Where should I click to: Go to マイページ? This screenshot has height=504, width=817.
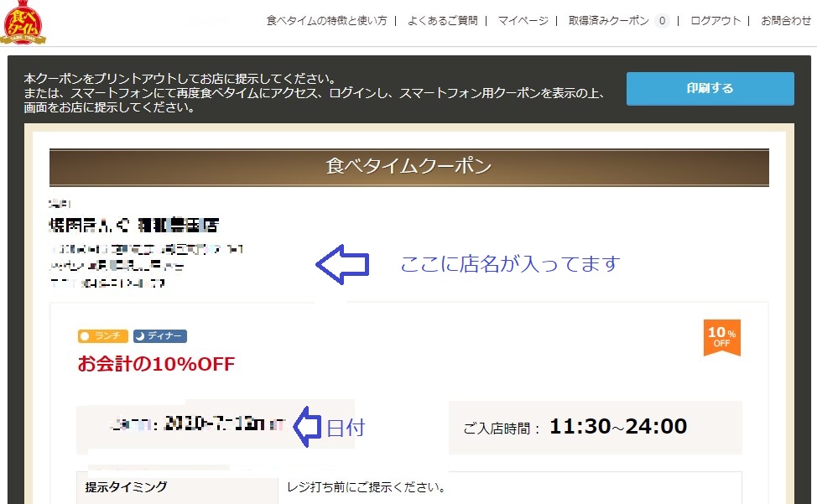(x=523, y=21)
